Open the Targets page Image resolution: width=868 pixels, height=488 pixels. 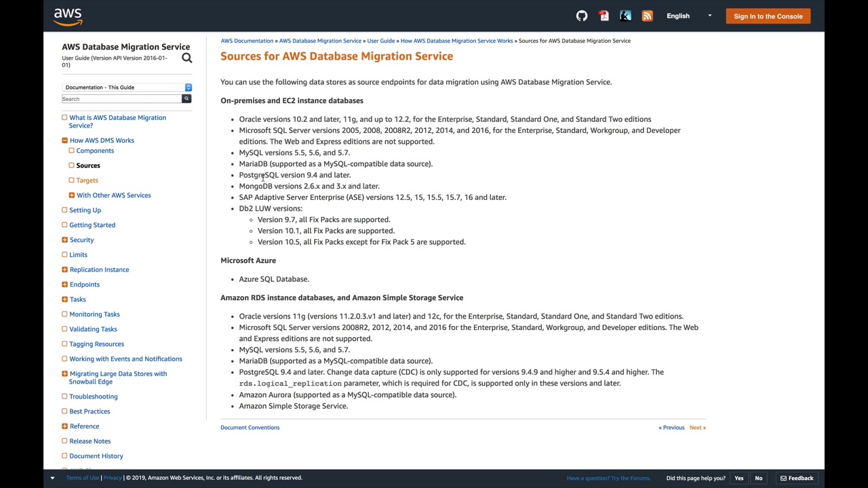[x=87, y=180]
